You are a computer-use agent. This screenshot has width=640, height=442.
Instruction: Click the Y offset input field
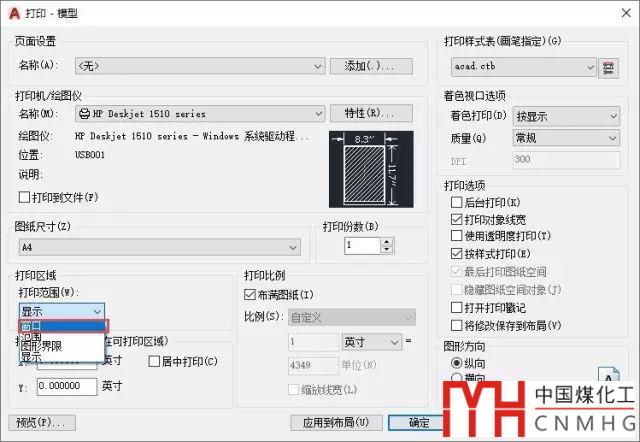67,386
